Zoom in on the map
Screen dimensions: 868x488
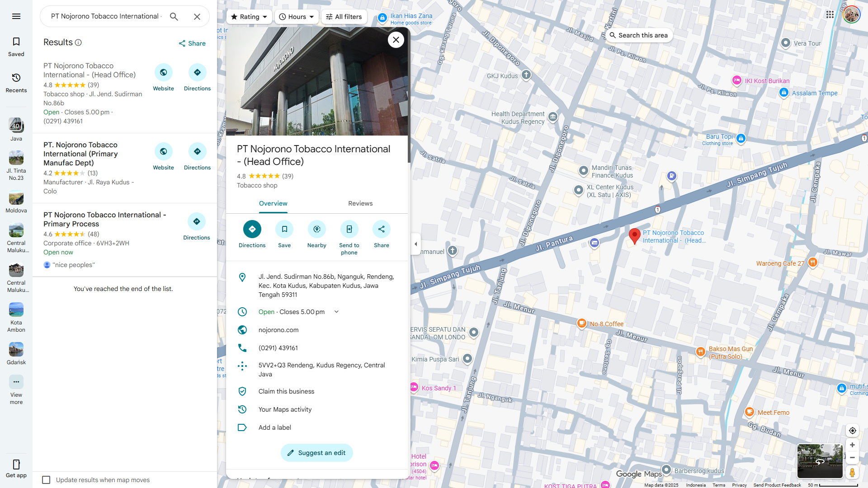point(852,445)
